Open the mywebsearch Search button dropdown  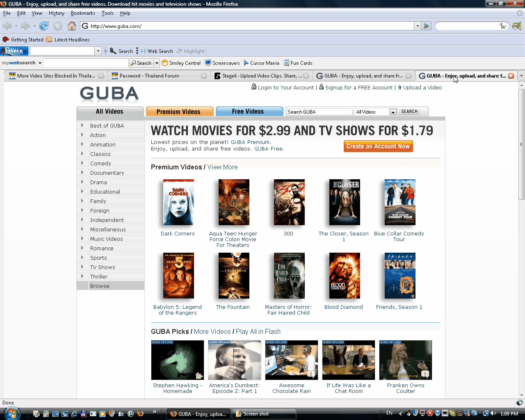157,63
